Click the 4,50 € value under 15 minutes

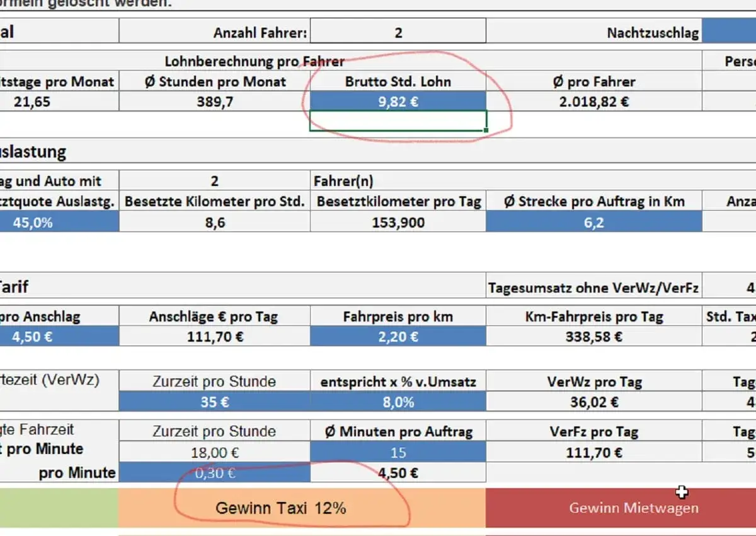(398, 472)
